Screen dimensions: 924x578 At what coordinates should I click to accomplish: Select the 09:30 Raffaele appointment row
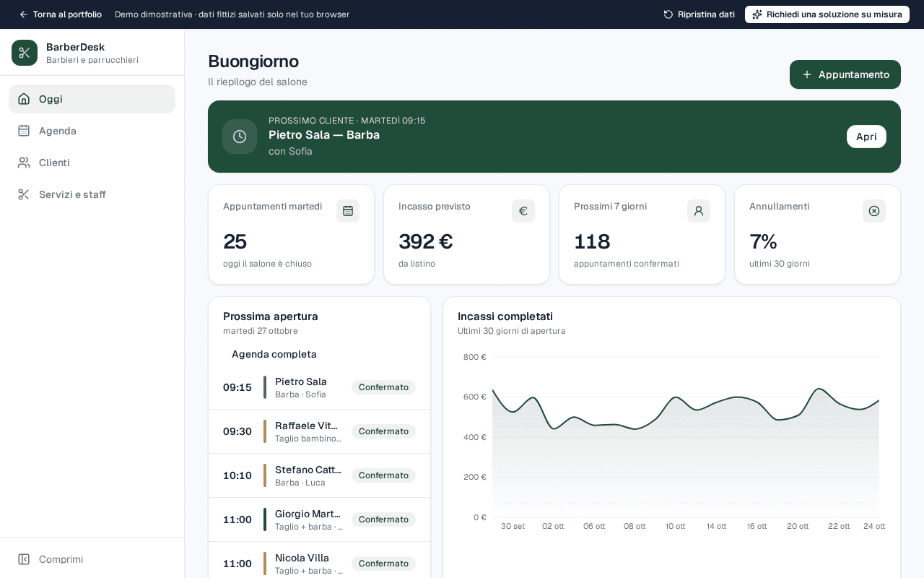pos(319,431)
